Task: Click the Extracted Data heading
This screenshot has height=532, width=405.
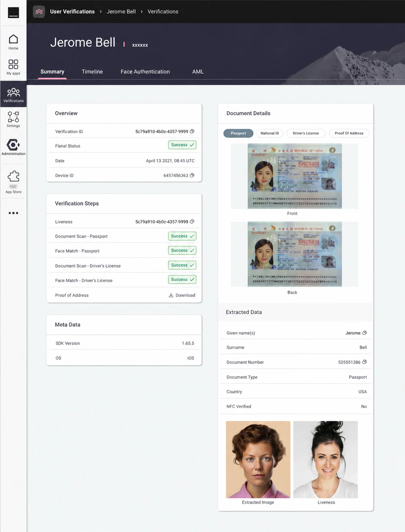Action: (244, 312)
